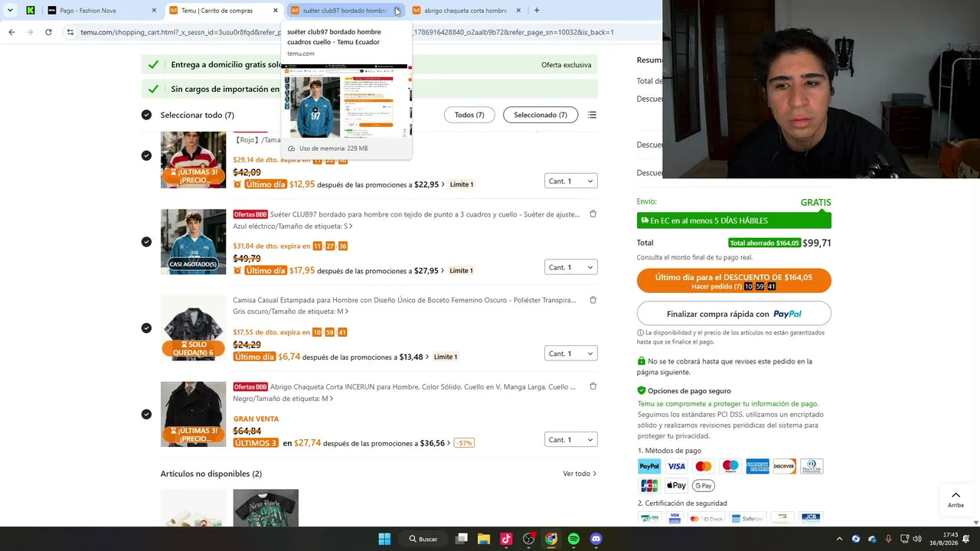Click the Discover payment logo
980x551 pixels.
pos(784,466)
